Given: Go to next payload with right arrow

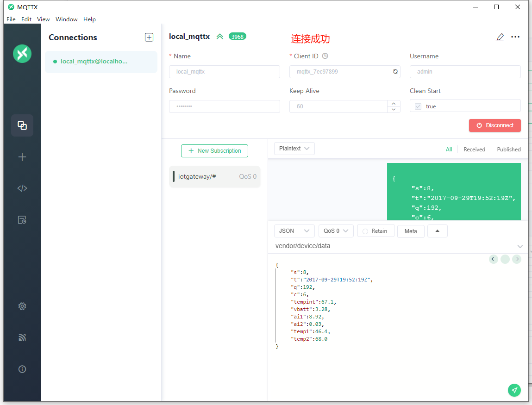Looking at the screenshot, I should (x=516, y=259).
